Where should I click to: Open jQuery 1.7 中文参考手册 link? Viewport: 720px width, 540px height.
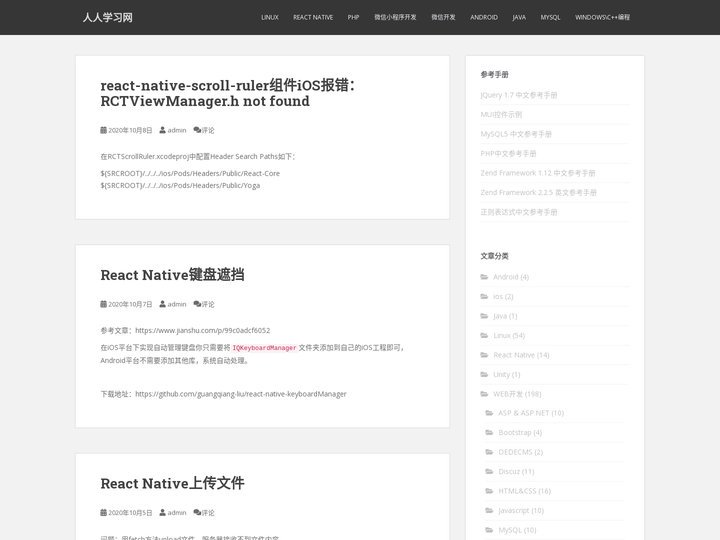(x=519, y=95)
